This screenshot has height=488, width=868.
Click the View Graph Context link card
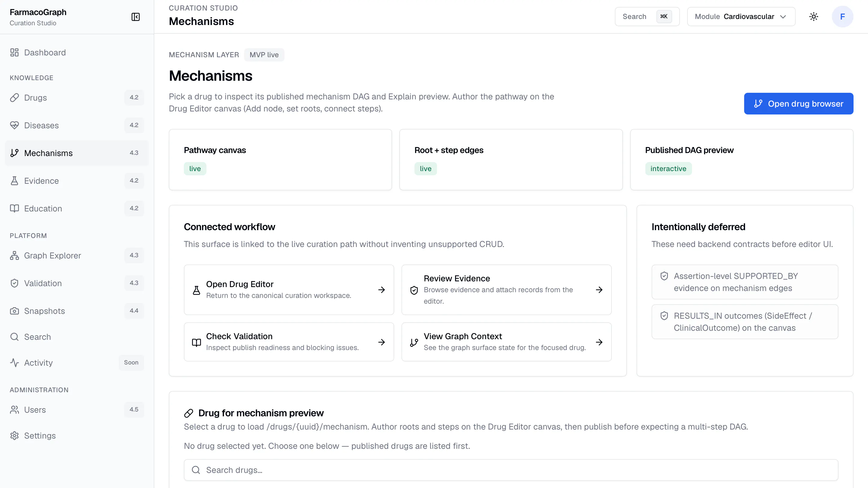(x=506, y=342)
